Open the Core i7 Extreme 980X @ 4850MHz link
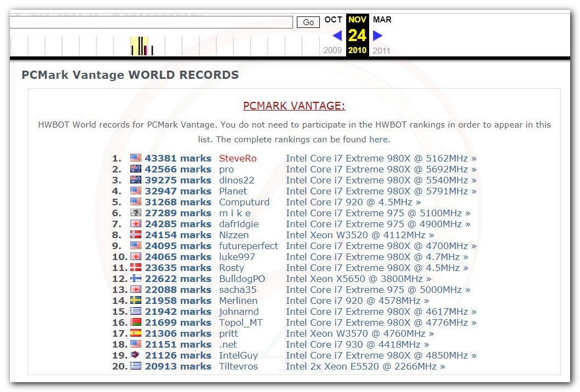 pyautogui.click(x=381, y=355)
